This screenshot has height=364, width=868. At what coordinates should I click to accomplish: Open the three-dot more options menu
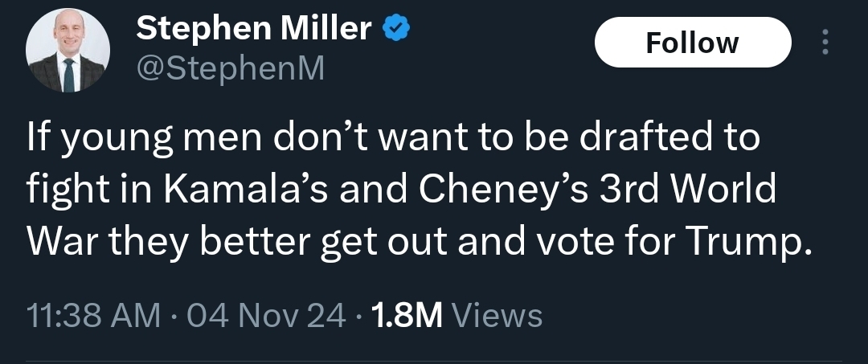825,43
